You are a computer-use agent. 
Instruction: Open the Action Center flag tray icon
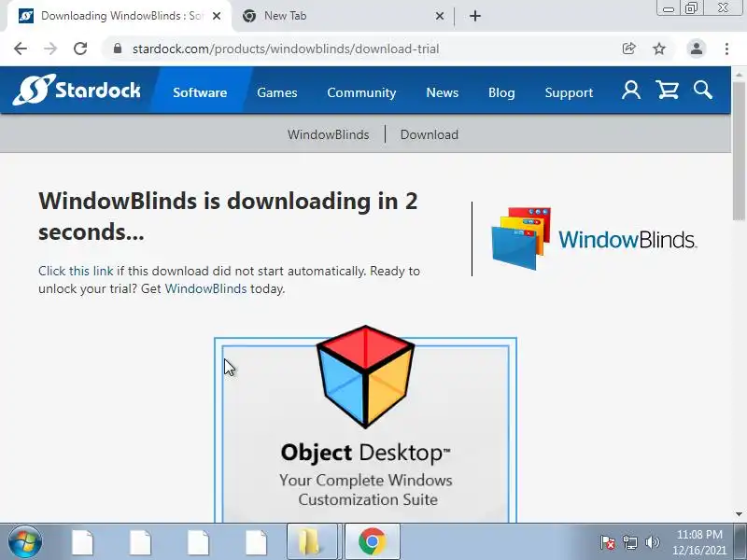click(x=608, y=542)
